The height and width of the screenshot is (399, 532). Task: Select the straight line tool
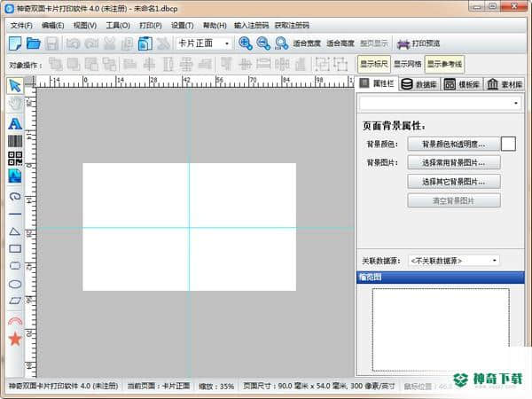click(15, 214)
